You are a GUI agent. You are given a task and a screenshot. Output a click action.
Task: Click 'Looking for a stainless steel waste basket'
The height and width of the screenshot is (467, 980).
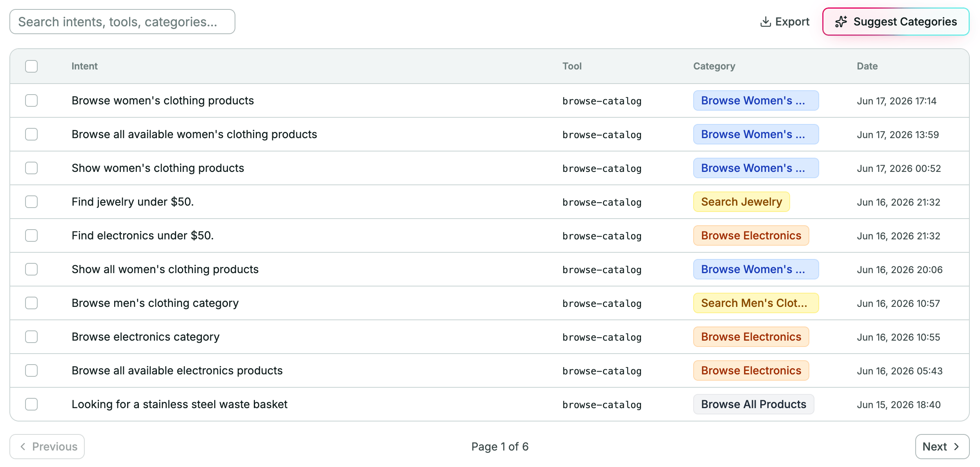(180, 405)
